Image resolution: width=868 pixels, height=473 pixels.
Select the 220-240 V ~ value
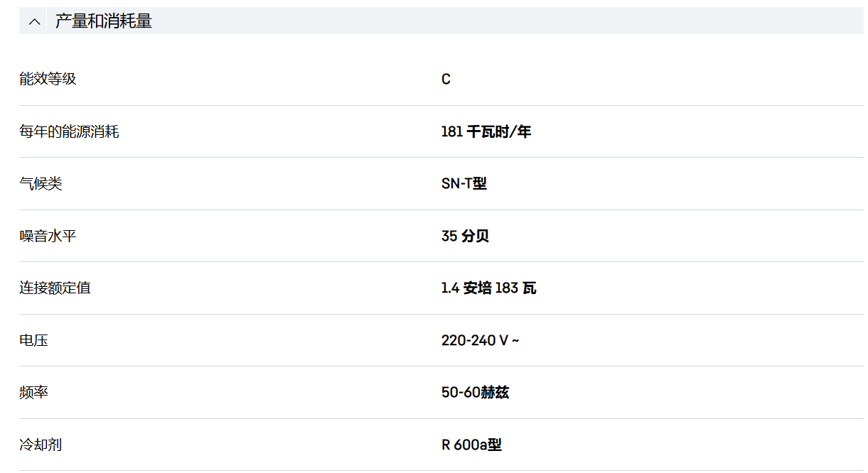pos(480,340)
